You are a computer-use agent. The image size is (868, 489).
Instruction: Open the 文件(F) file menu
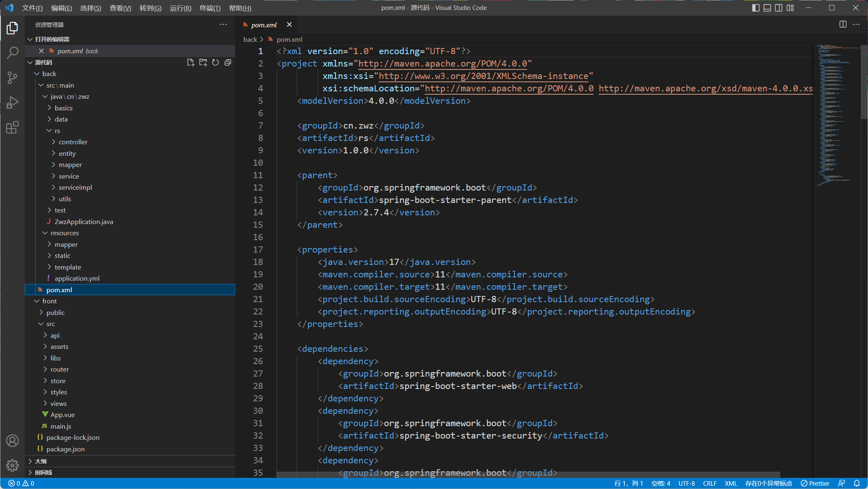(x=32, y=8)
